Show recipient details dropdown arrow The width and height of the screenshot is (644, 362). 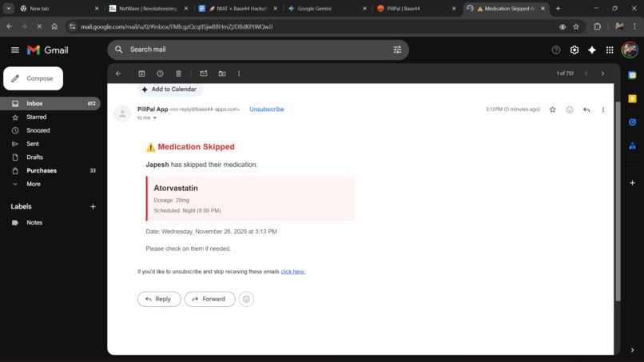tap(155, 118)
